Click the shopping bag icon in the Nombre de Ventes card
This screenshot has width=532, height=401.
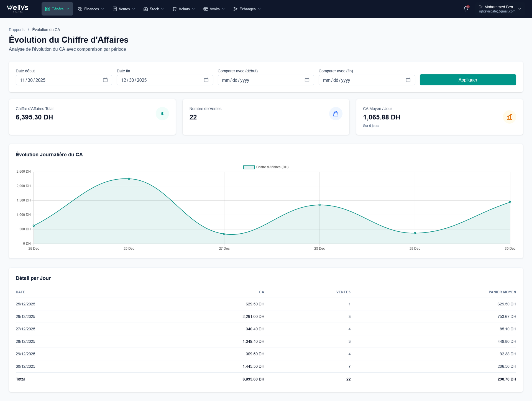pos(336,114)
